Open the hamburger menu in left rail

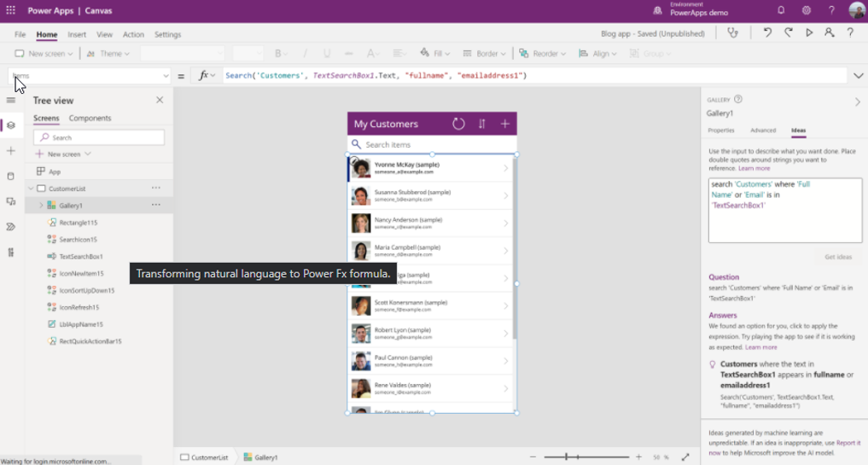pos(10,100)
